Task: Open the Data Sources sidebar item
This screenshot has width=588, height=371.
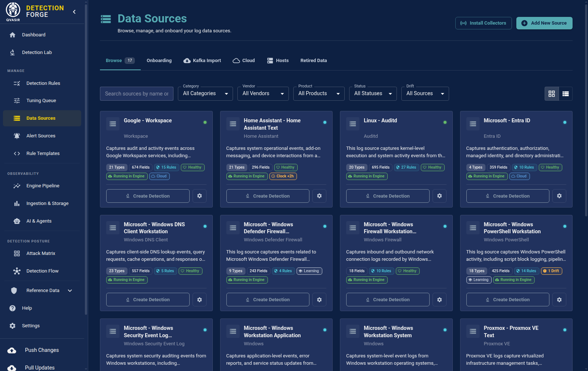Action: (42, 118)
